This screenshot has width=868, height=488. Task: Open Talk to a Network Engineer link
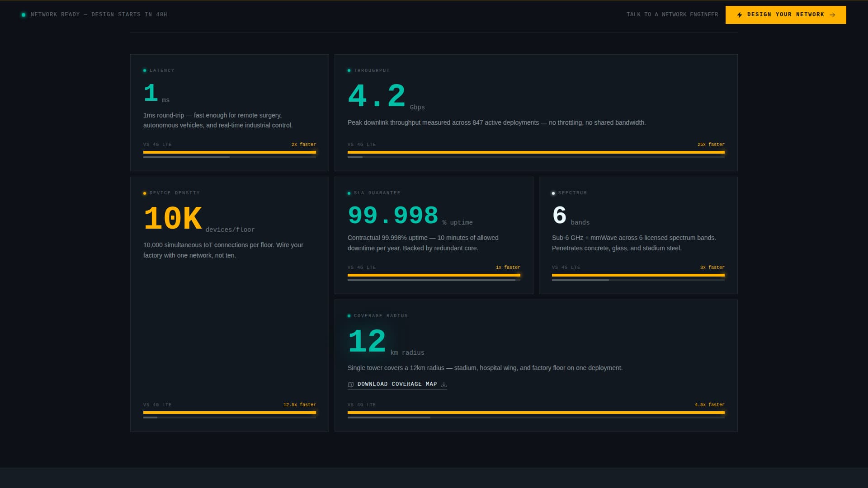click(672, 15)
